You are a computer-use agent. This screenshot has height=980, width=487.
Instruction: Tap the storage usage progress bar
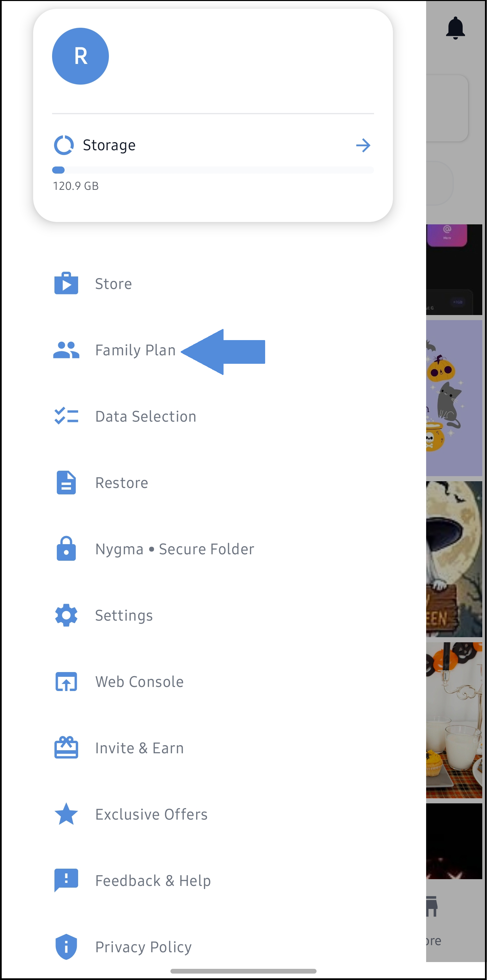point(213,170)
